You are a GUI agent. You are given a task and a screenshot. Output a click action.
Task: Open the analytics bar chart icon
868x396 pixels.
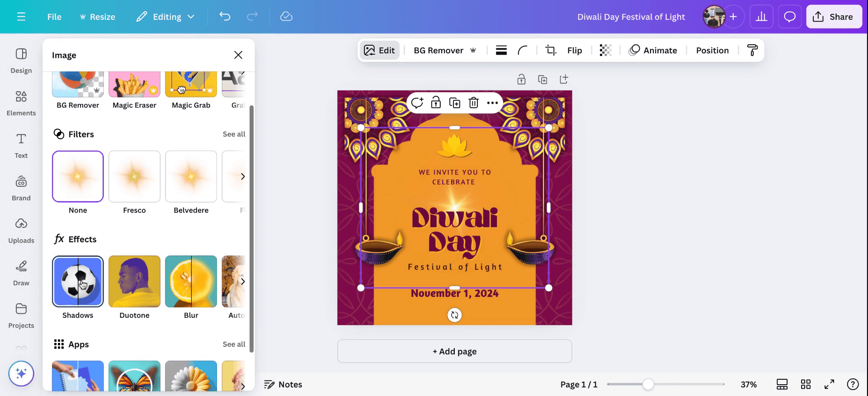pyautogui.click(x=761, y=17)
